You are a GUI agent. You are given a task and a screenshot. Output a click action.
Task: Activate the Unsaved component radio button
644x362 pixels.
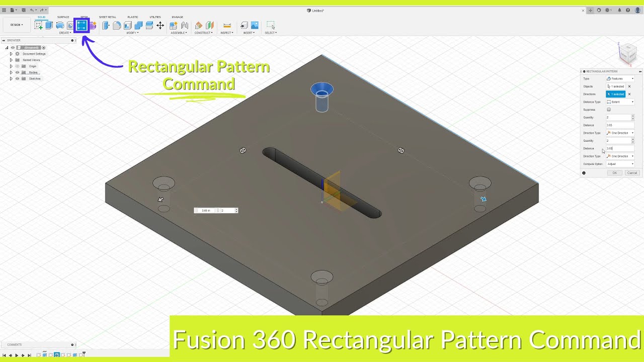click(x=44, y=48)
